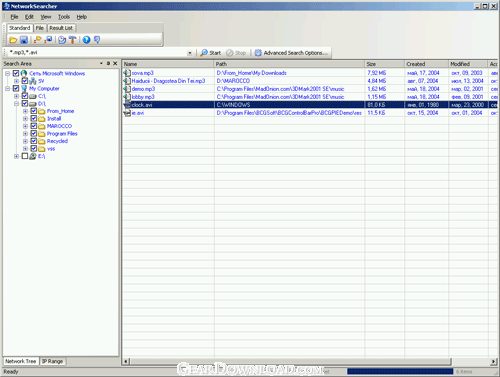This screenshot has height=377, width=500.
Task: Switch to the File toolbar tab
Action: click(40, 28)
